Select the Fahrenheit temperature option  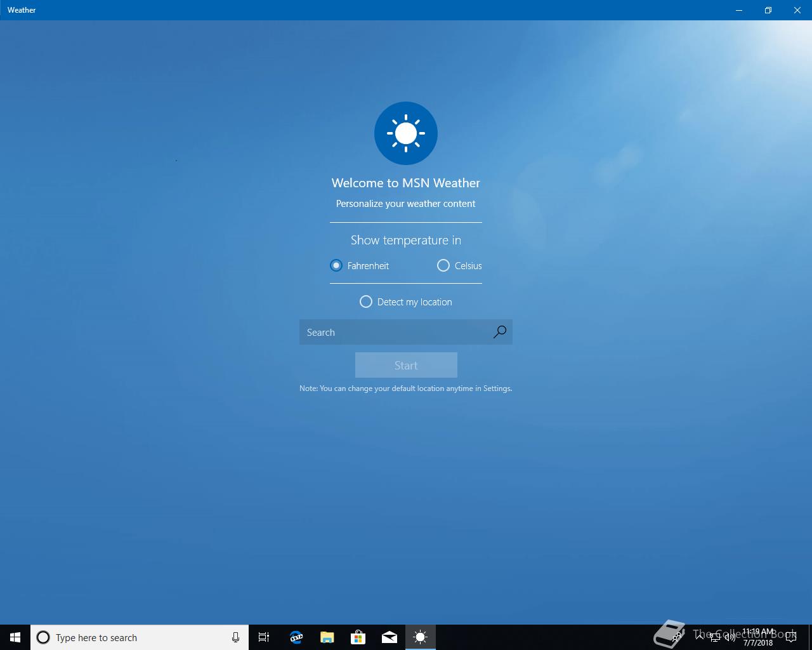click(x=359, y=265)
